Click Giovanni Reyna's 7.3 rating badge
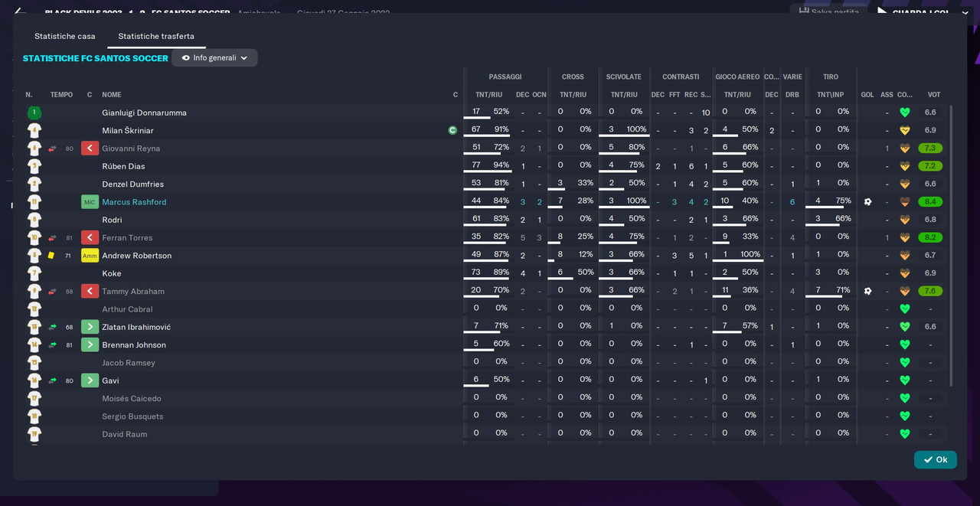This screenshot has height=506, width=980. pyautogui.click(x=930, y=149)
